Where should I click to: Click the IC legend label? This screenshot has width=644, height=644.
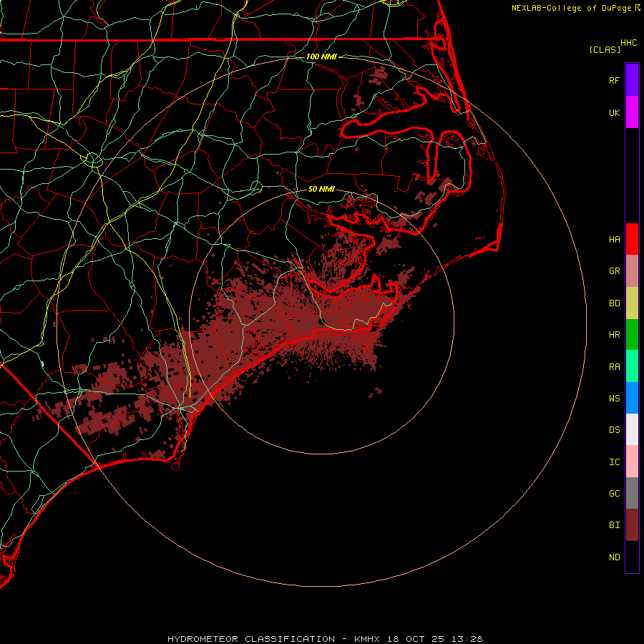[x=614, y=462]
